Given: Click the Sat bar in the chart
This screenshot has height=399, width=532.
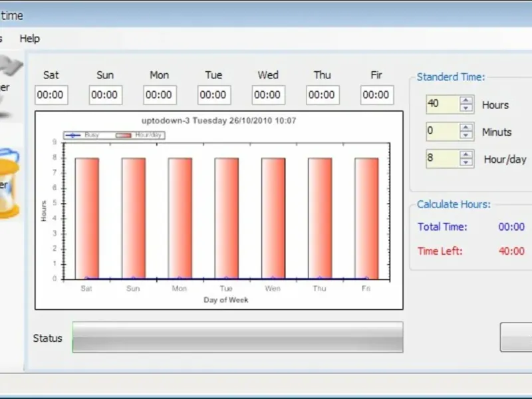Looking at the screenshot, I should click(x=87, y=218).
